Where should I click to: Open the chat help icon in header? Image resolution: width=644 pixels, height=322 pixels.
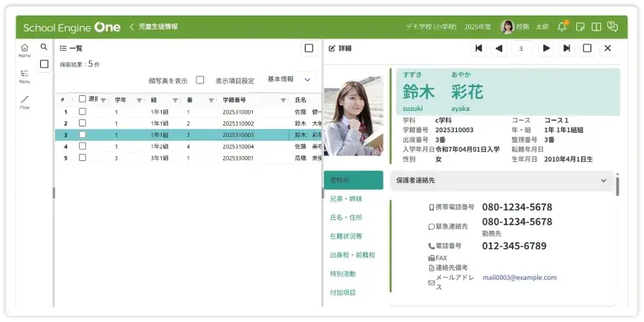[612, 27]
